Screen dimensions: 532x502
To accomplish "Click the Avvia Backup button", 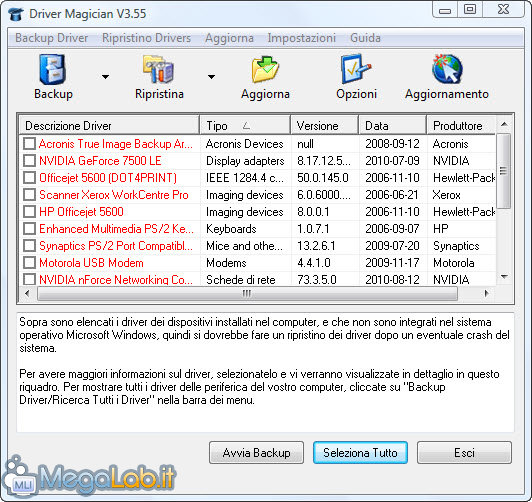I will pos(256,452).
